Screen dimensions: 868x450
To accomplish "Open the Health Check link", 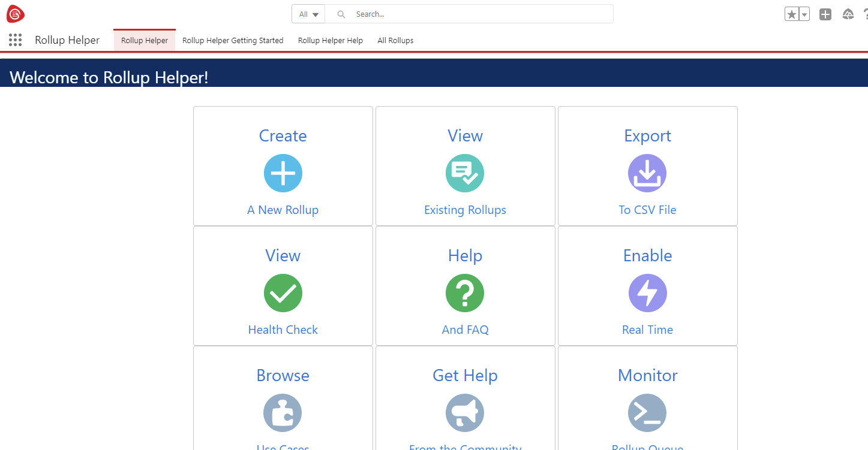I will (x=283, y=330).
